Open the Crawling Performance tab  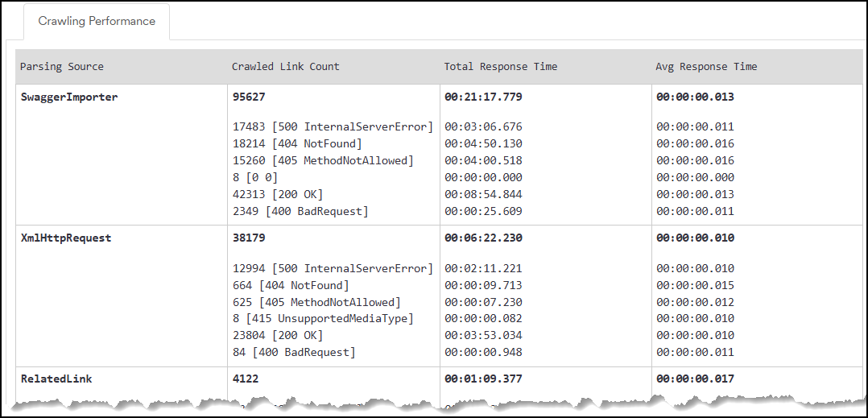pyautogui.click(x=97, y=22)
